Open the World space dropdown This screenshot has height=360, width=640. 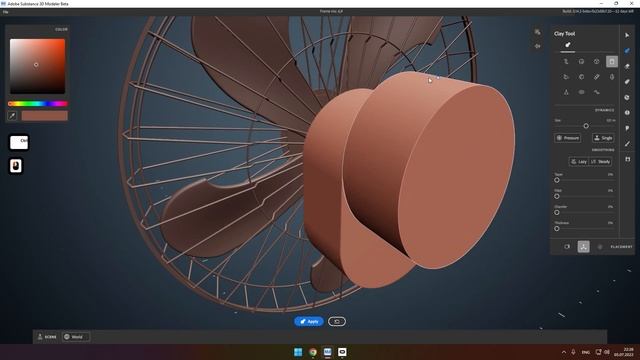76,337
